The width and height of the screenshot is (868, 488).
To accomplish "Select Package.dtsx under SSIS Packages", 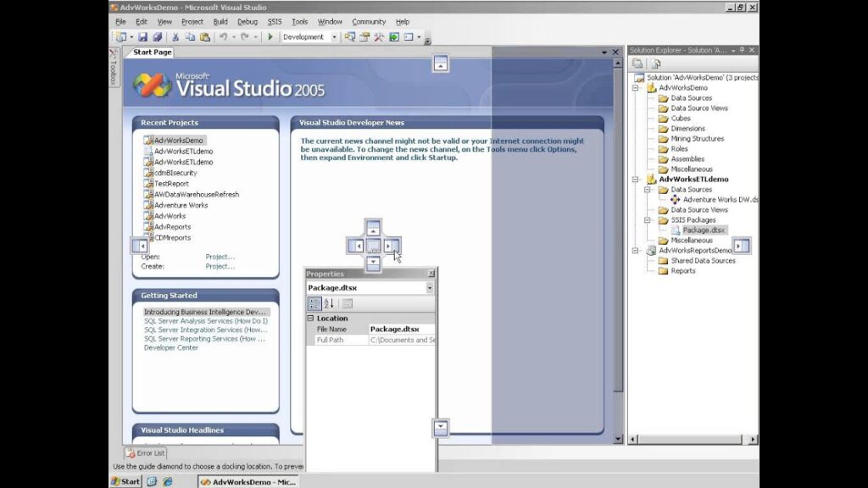I will (703, 230).
